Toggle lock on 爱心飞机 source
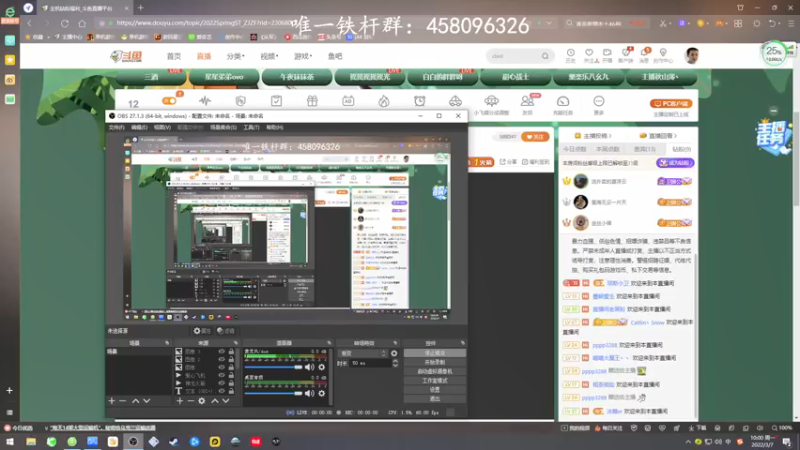800x450 pixels. click(x=231, y=375)
